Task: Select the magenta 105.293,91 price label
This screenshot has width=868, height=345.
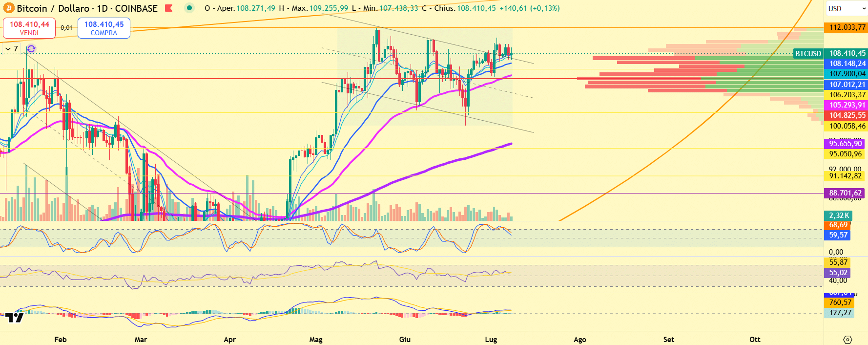Action: coord(846,105)
